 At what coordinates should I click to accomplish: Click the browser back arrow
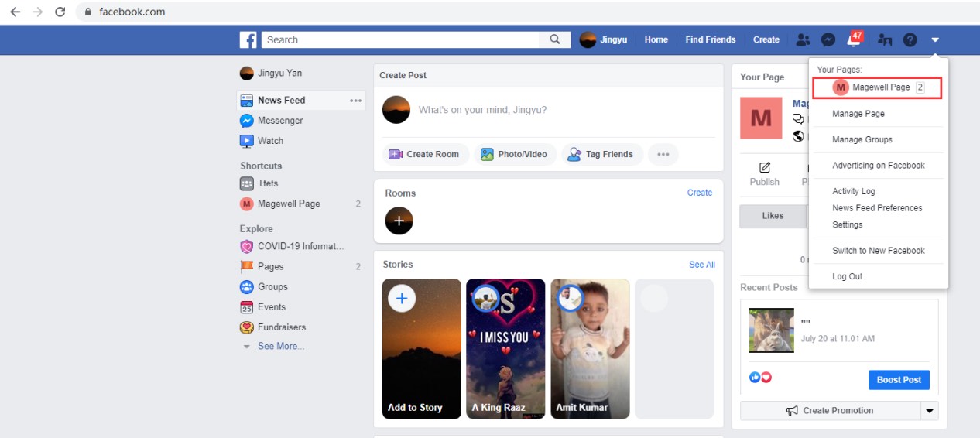coord(15,12)
